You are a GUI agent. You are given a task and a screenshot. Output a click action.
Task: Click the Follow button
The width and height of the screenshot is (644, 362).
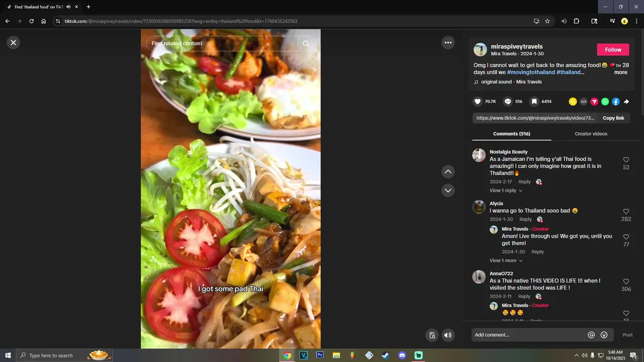click(x=613, y=50)
